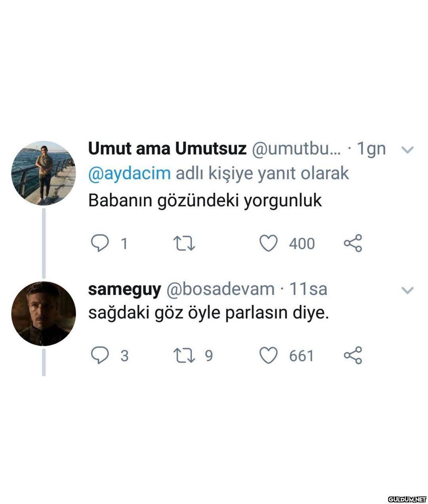Open share options for sameguy's tweet

click(353, 355)
